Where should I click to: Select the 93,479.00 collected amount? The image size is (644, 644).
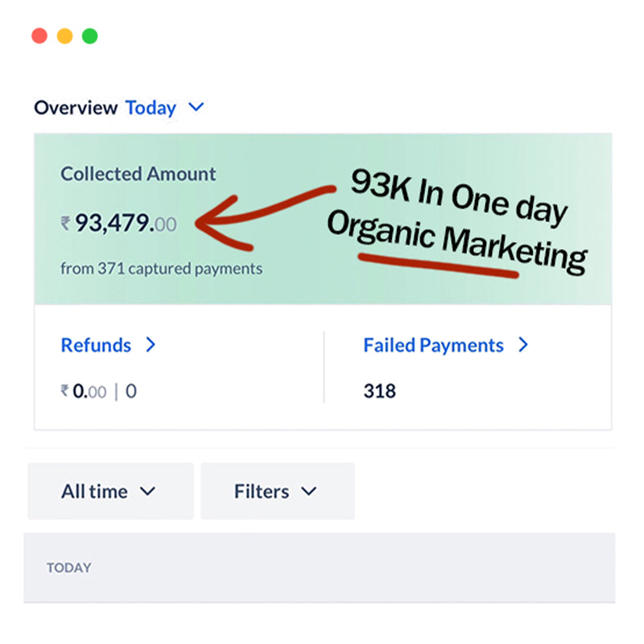tap(126, 224)
